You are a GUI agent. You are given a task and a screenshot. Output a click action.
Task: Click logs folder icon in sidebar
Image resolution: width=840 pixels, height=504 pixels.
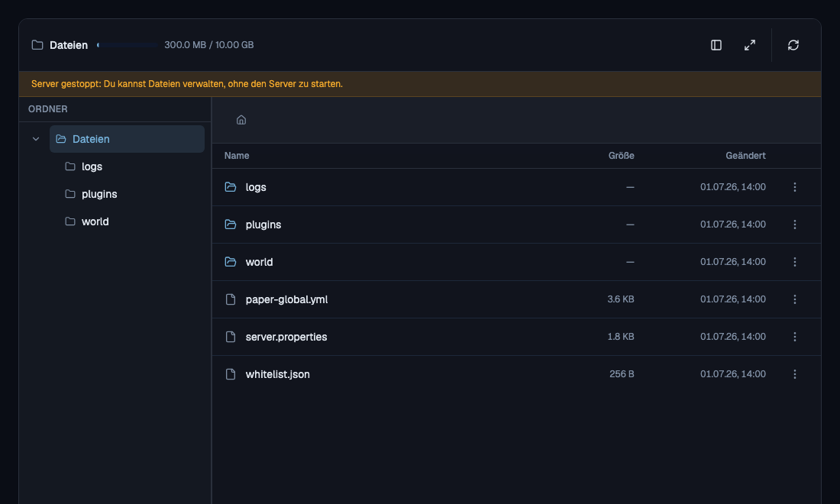[70, 166]
